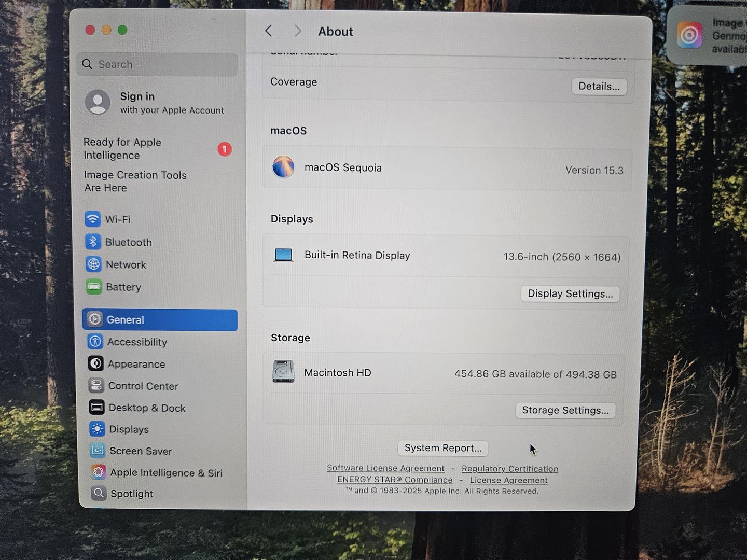Select Appearance in the sidebar

[x=160, y=364]
